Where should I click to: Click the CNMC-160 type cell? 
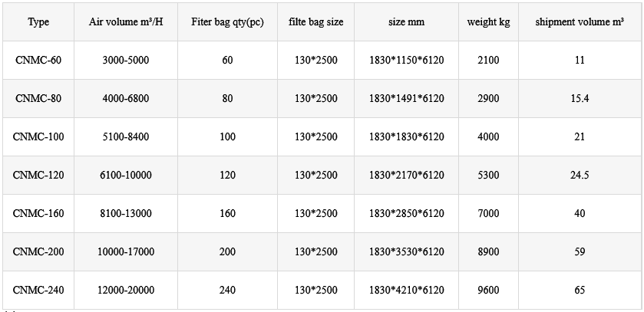pyautogui.click(x=38, y=214)
